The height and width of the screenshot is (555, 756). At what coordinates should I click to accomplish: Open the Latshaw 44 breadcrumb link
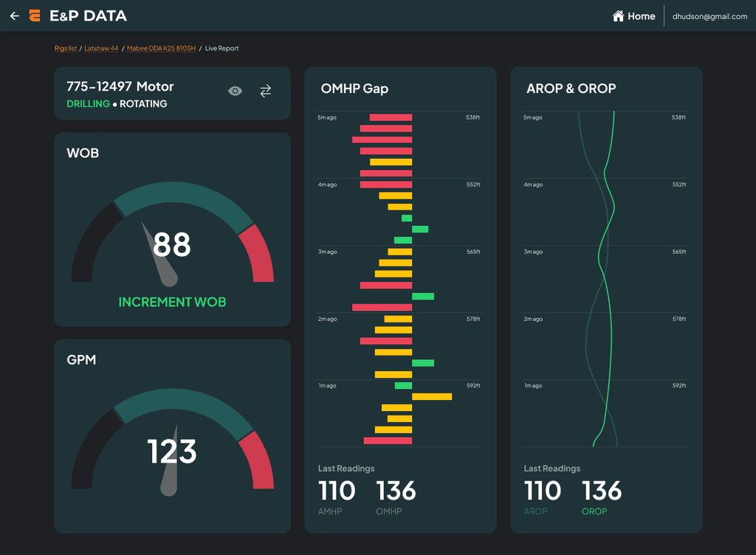point(101,48)
